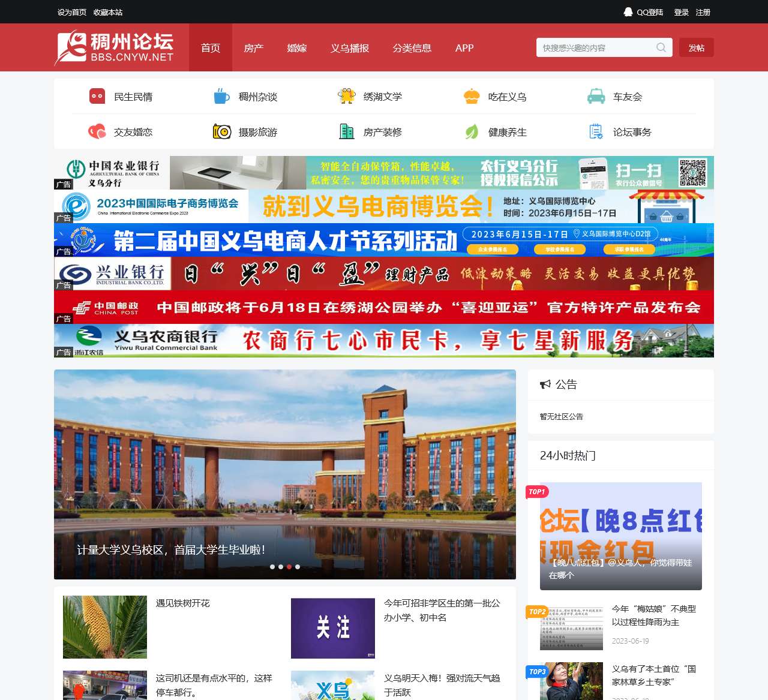Image resolution: width=768 pixels, height=700 pixels.
Task: Click the 摄影旅游 forum text link
Action: pyautogui.click(x=258, y=132)
